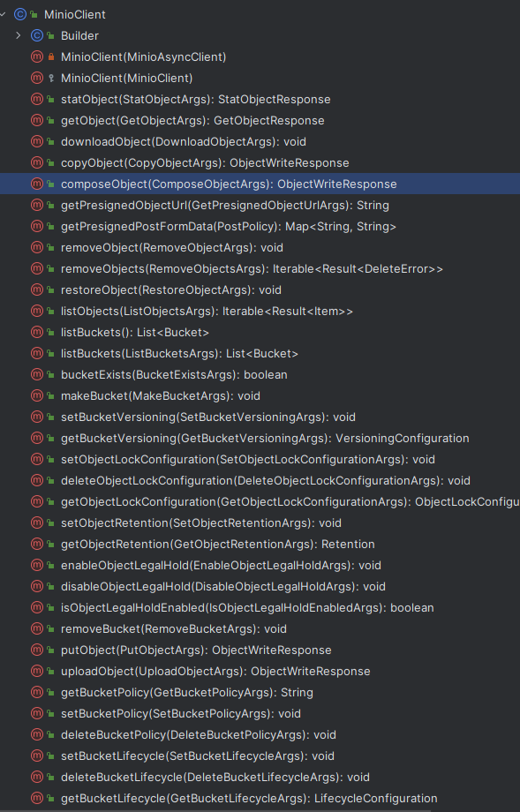Click method icon of bucketExists row
Viewport: 520px width, 812px height.
click(37, 374)
